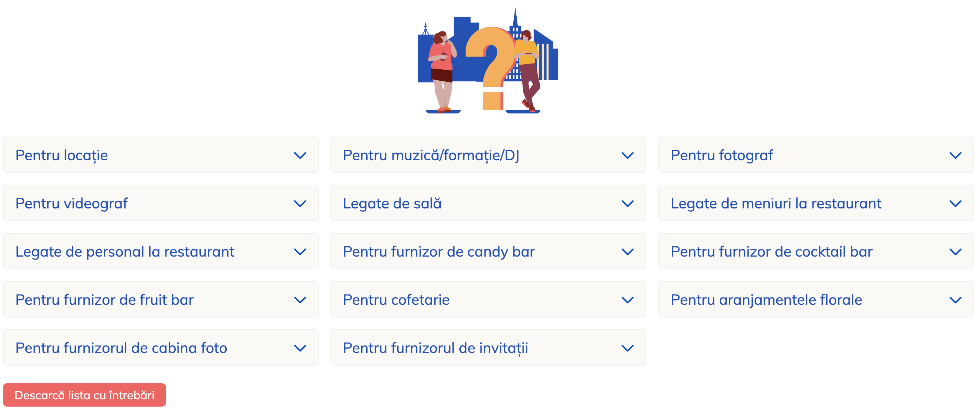Open the Pentru fotograf questions list

[816, 155]
